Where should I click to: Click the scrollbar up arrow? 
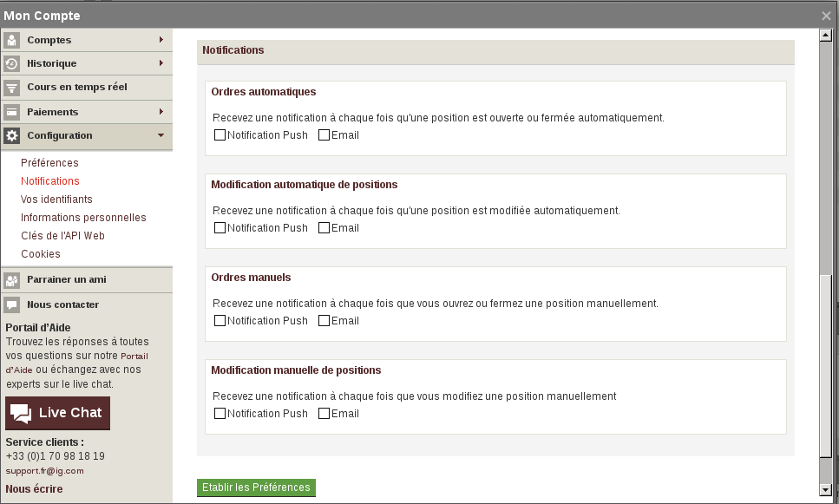pos(825,36)
